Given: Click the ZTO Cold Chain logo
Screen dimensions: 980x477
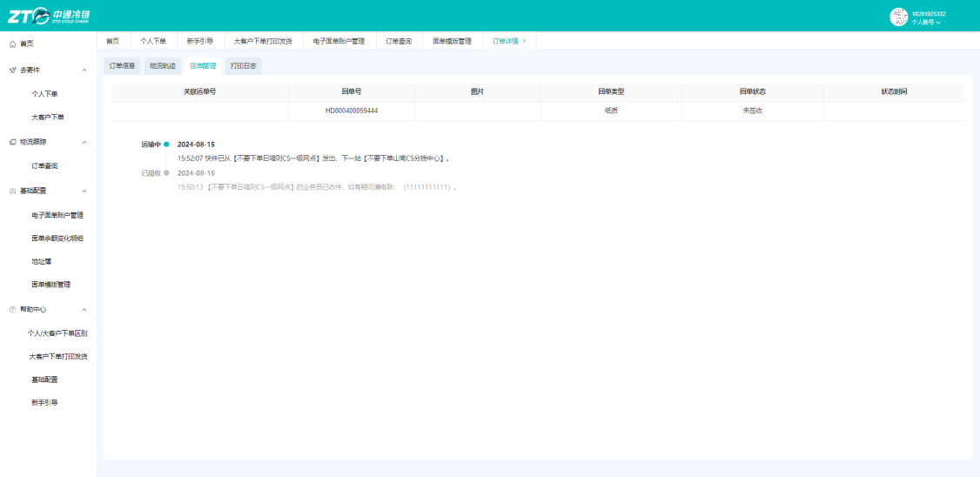Looking at the screenshot, I should [x=49, y=16].
